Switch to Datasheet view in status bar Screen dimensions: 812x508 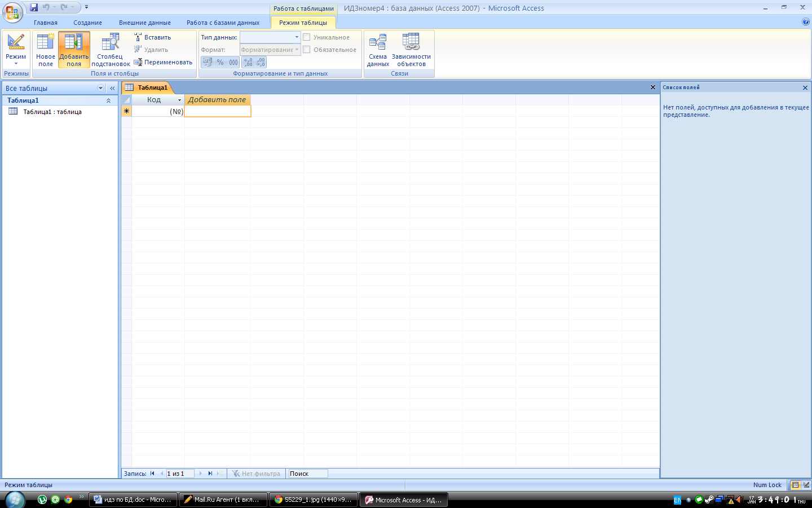pos(796,485)
